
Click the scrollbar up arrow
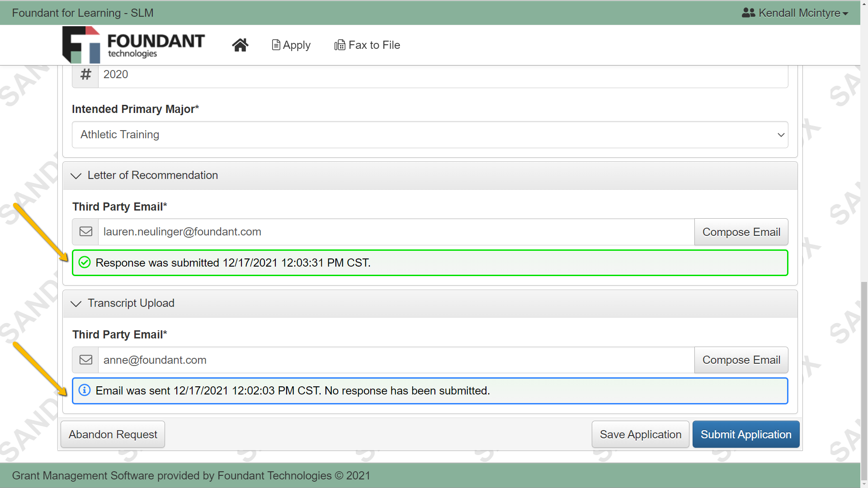864,4
